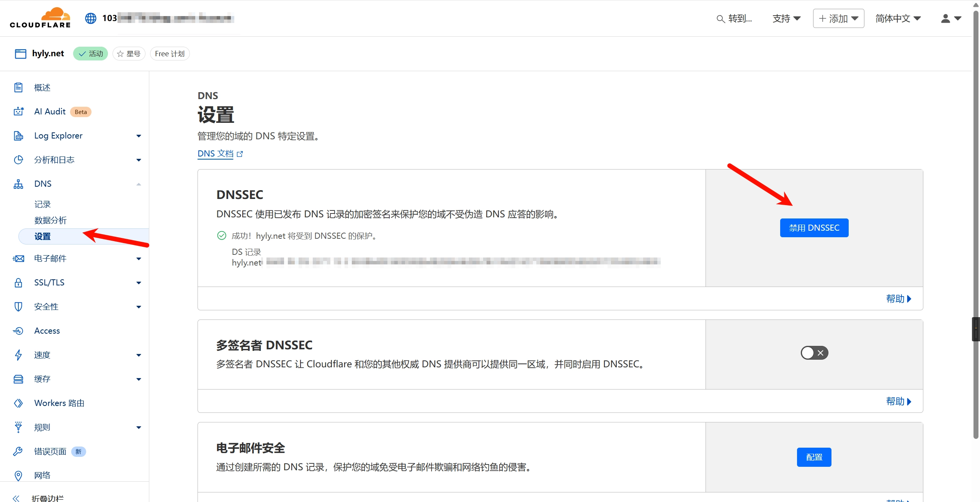Click the 安全性 shield icon

tap(18, 307)
